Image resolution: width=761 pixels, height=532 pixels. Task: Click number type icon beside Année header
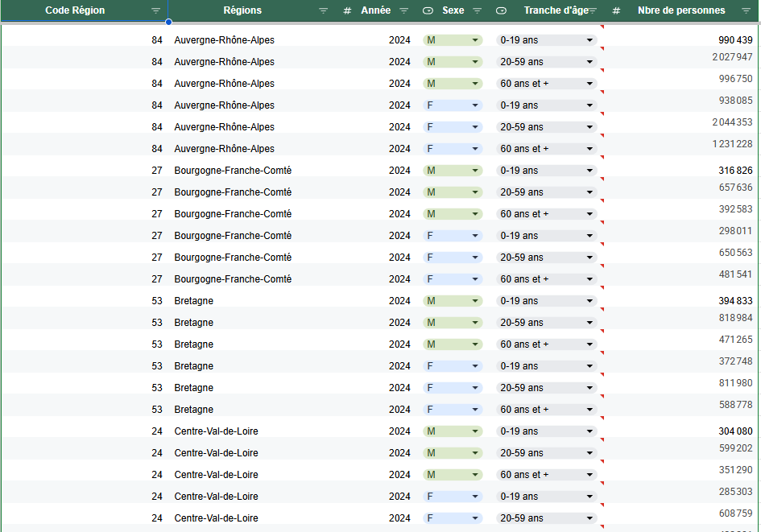coord(347,11)
